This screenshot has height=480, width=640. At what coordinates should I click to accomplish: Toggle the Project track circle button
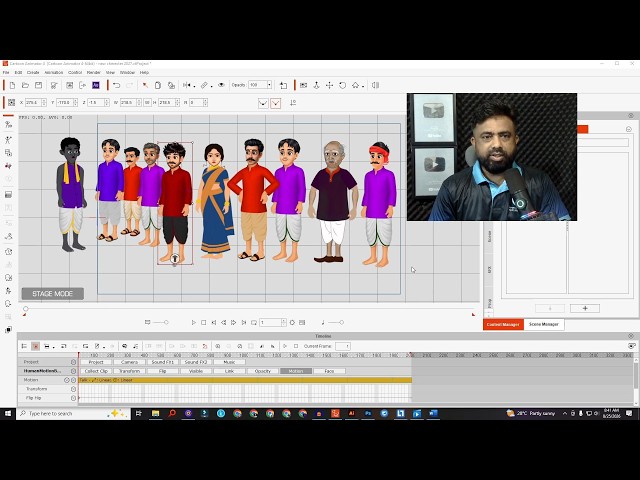click(73, 362)
